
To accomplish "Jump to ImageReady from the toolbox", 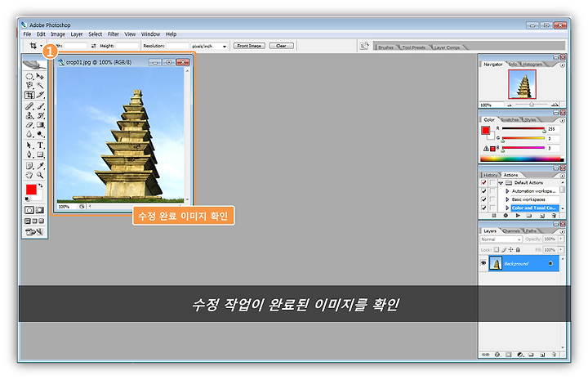I will click(x=34, y=232).
